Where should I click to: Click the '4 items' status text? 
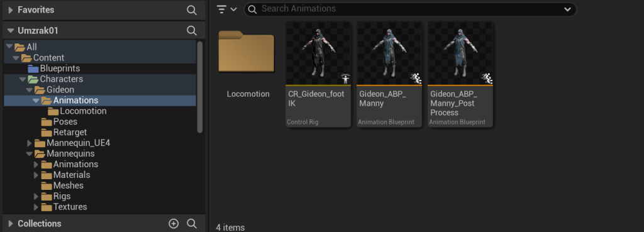(x=230, y=228)
